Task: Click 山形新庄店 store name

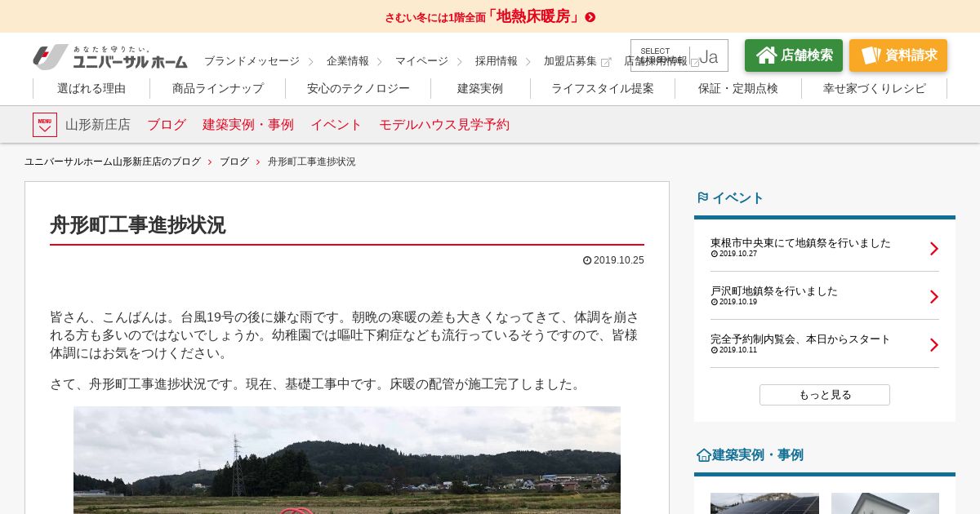Action: coord(98,125)
